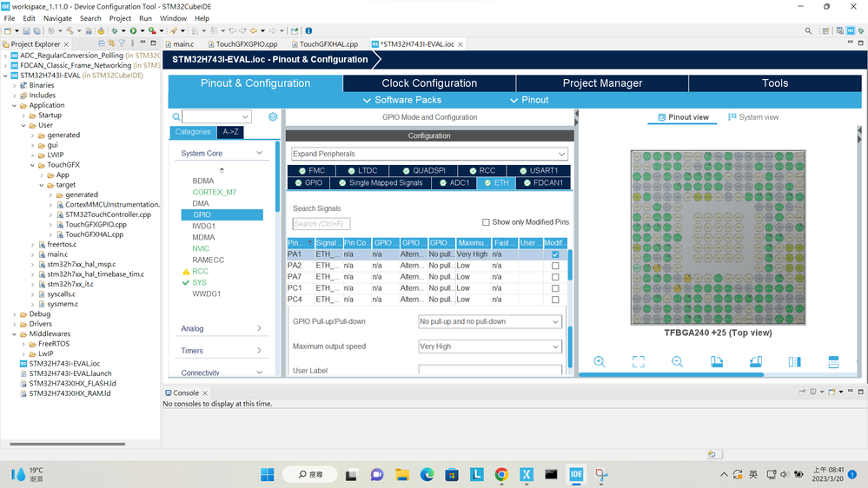Toggle Link with Editor in Project Explorer

(111, 43)
